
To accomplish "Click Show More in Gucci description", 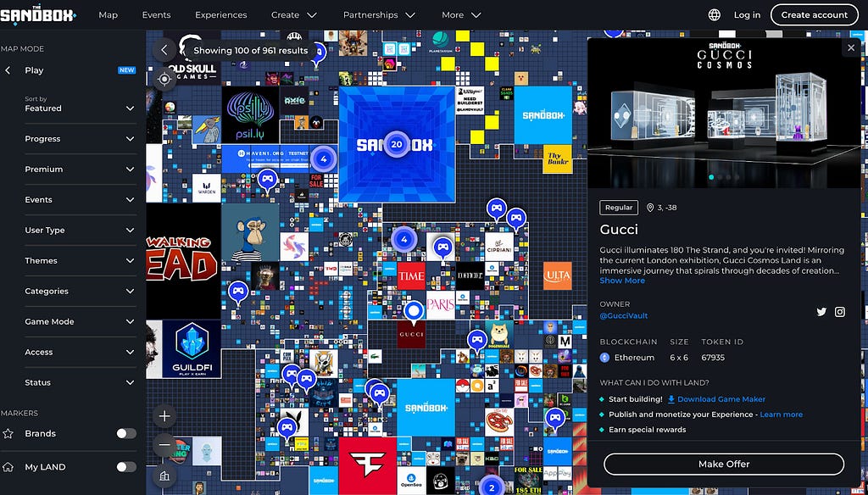I will (622, 281).
